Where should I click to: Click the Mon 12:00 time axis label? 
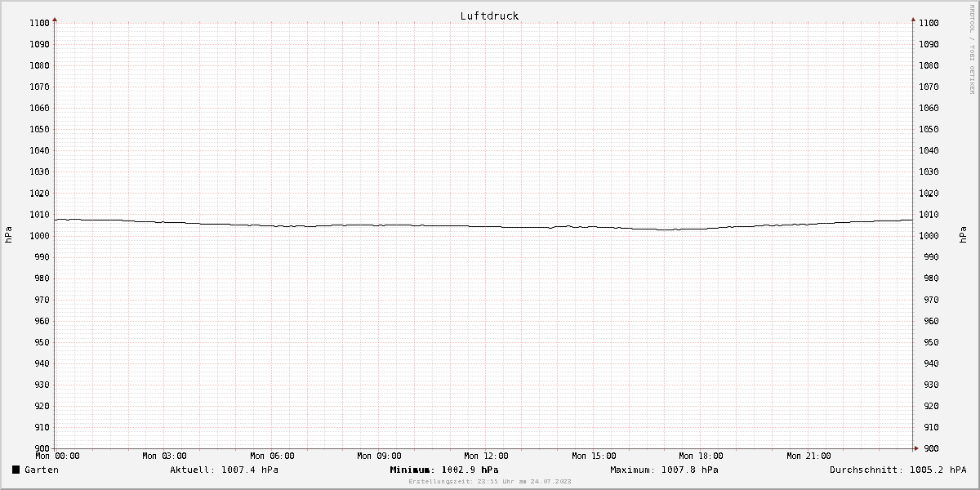486,456
